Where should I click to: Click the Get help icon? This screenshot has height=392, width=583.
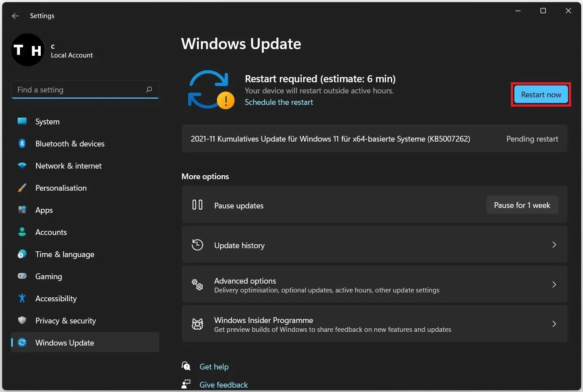click(x=186, y=366)
